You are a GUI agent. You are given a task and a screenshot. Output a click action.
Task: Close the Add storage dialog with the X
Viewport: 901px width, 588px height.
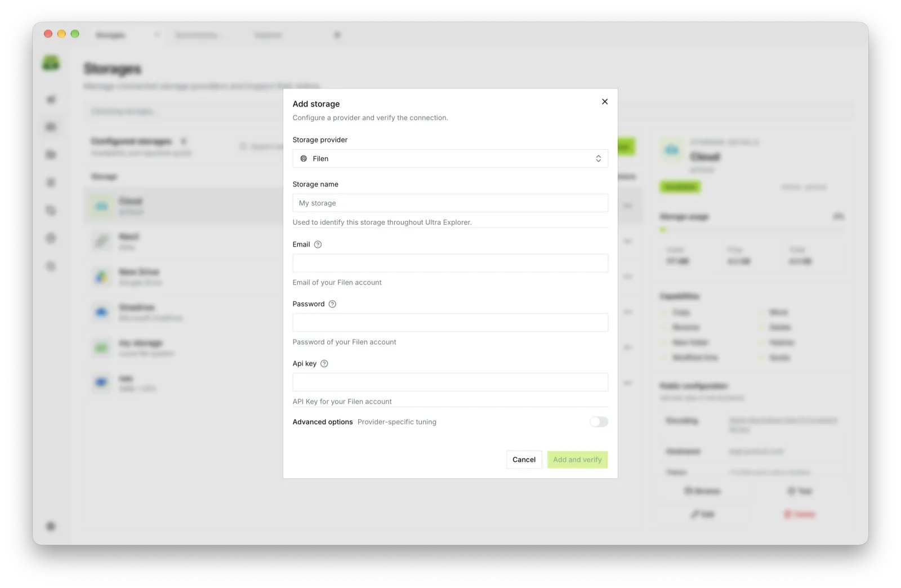click(605, 102)
